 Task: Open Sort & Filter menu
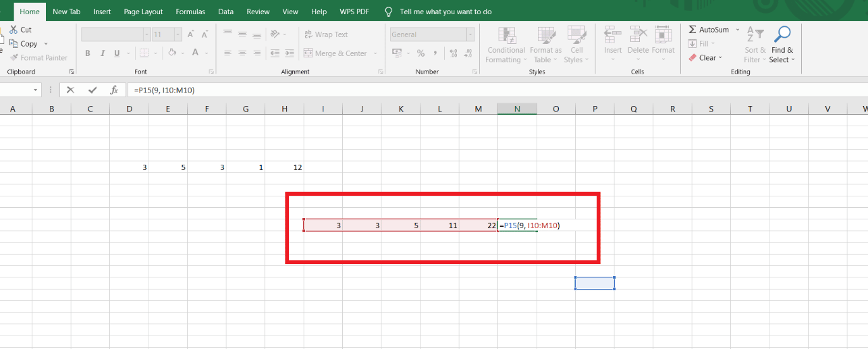pyautogui.click(x=755, y=45)
